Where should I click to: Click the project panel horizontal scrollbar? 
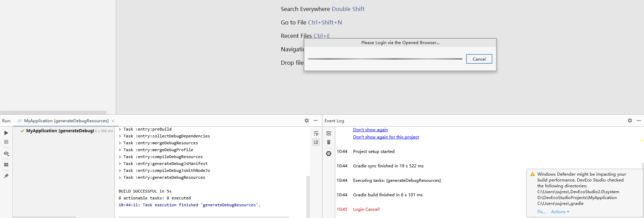pyautogui.click(x=53, y=113)
